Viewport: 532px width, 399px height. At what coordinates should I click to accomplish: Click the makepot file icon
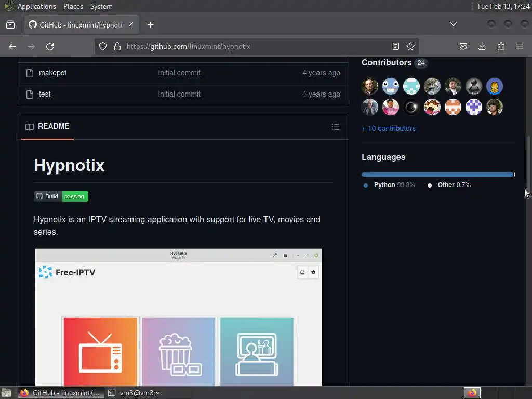[30, 73]
